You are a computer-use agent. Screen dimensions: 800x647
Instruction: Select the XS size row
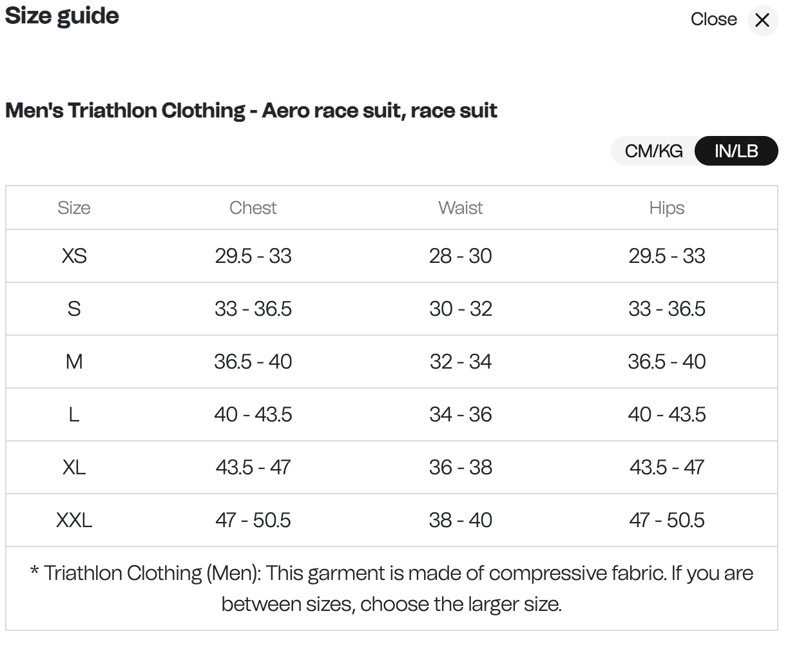point(73,256)
